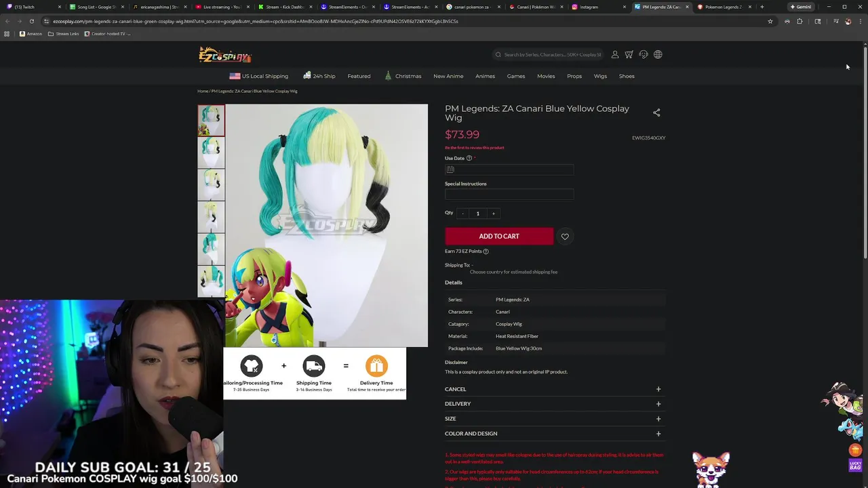Screen dimensions: 868x488
Task: Click the EZCosplay logo
Action: coord(224,55)
